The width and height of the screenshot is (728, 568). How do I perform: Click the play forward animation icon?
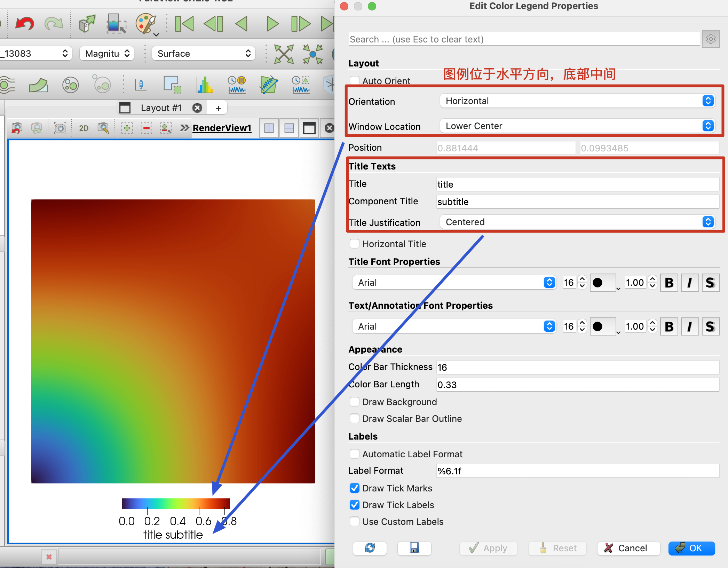(x=268, y=24)
